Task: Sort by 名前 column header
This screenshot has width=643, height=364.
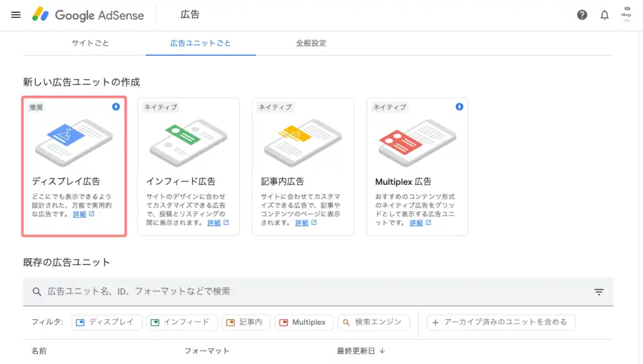Action: [x=39, y=351]
